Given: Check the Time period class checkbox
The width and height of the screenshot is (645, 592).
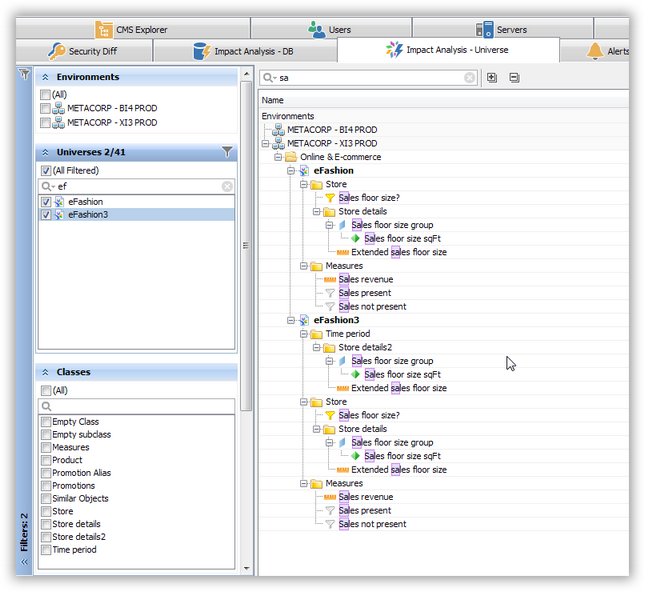Looking at the screenshot, I should (x=46, y=550).
